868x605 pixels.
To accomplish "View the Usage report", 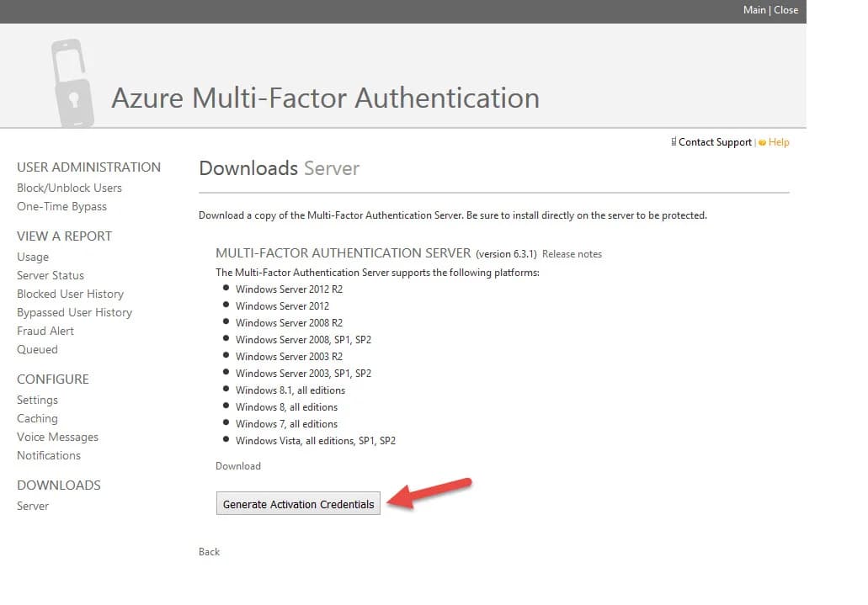I will pyautogui.click(x=33, y=257).
